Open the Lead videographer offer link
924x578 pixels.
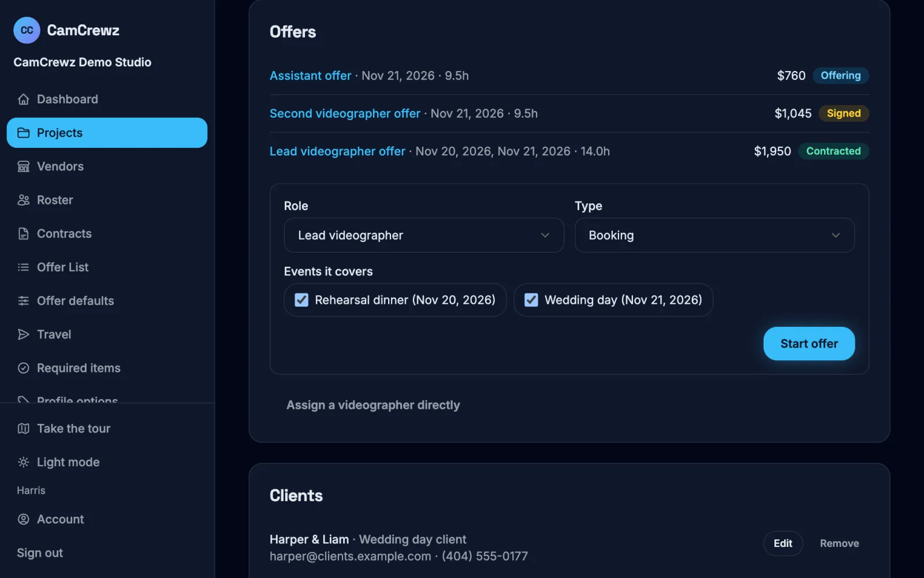(337, 151)
